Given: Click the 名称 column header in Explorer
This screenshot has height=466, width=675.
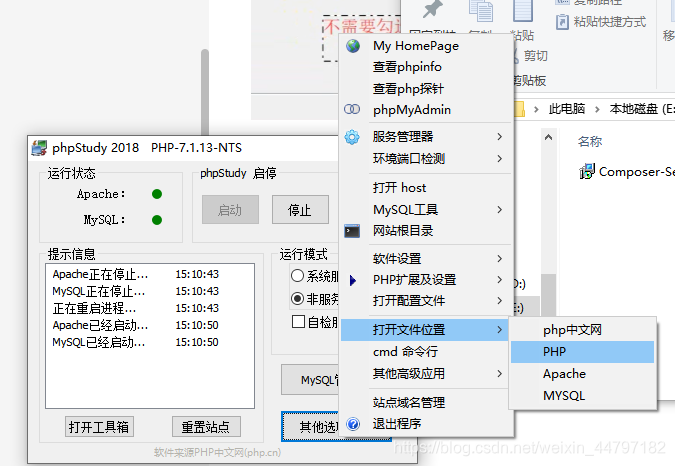Looking at the screenshot, I should pyautogui.click(x=590, y=141).
